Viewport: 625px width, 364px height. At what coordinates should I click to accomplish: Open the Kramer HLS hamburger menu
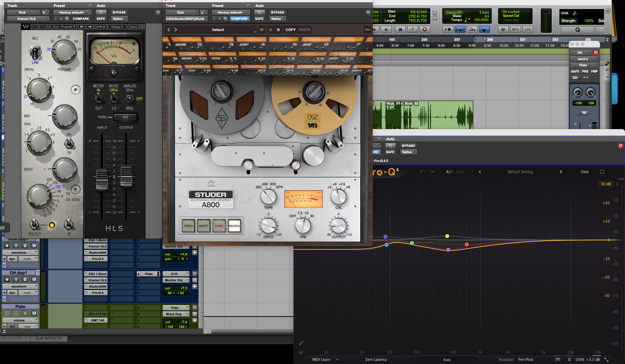click(142, 27)
